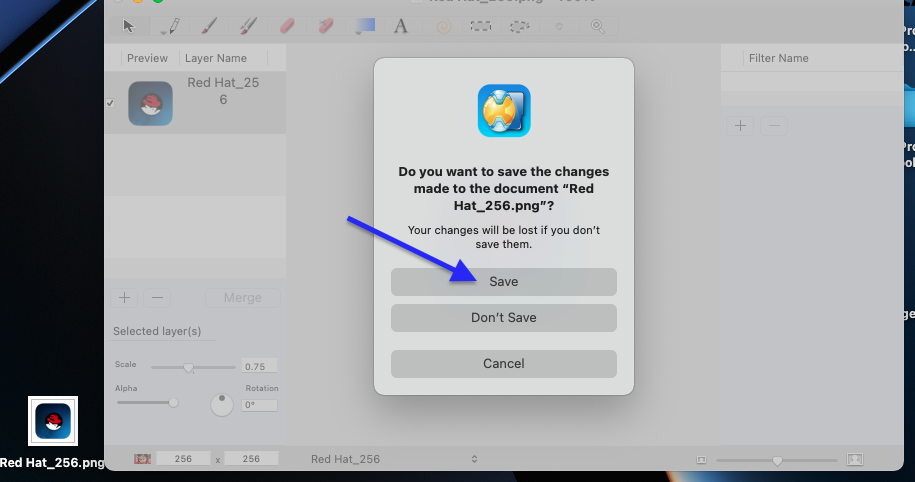915x482 pixels.
Task: Add a new layer with plus button
Action: [x=124, y=298]
